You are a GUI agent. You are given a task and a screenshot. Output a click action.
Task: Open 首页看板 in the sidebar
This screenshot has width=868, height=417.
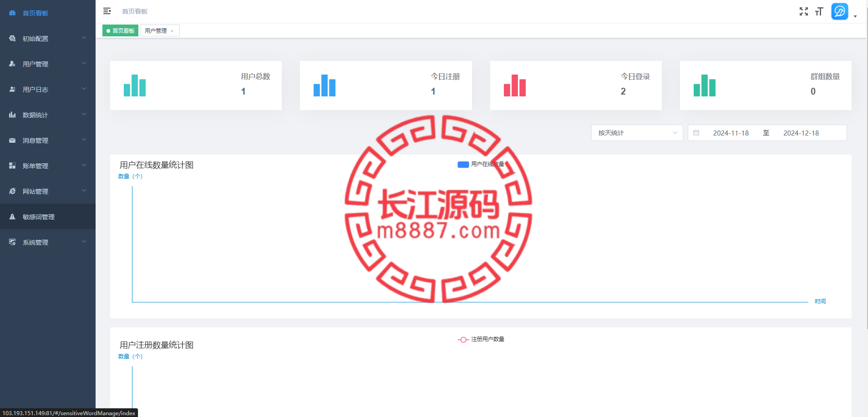tap(48, 13)
